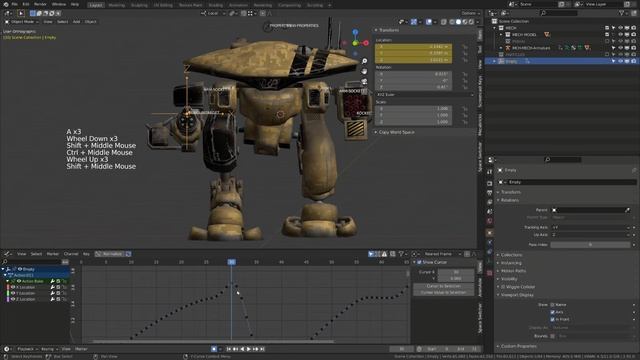
Task: Open the outliner filter funnel dropdown
Action: point(623,13)
